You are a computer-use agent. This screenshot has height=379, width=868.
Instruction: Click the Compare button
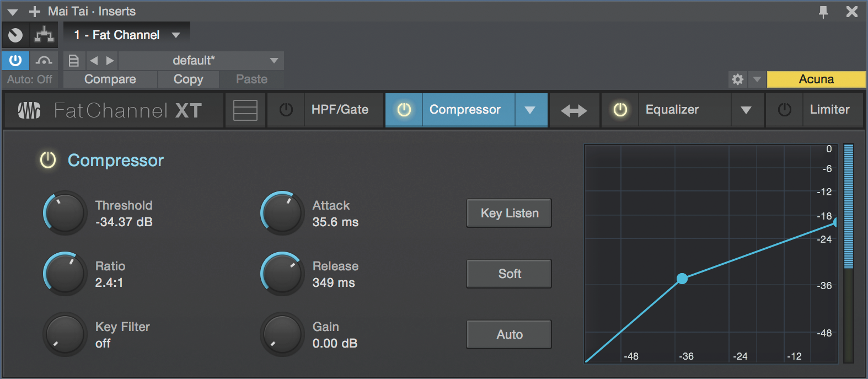tap(110, 79)
